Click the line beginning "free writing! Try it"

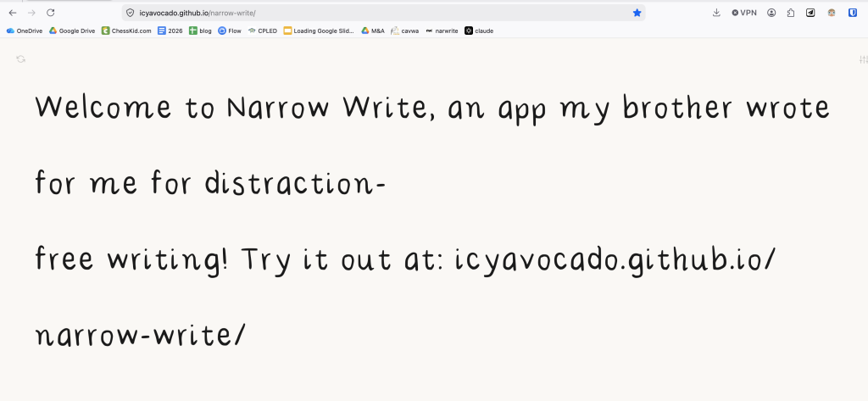tap(406, 259)
